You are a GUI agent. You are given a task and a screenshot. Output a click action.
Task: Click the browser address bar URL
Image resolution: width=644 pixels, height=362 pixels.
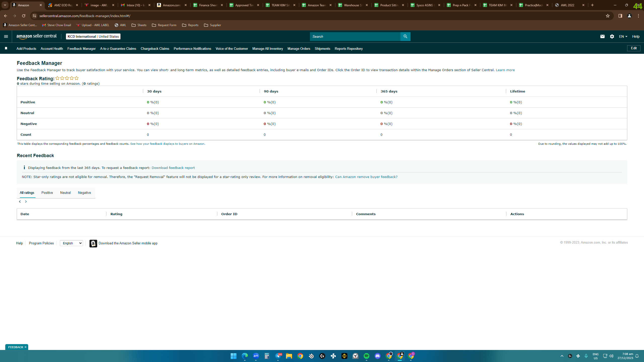click(x=85, y=16)
